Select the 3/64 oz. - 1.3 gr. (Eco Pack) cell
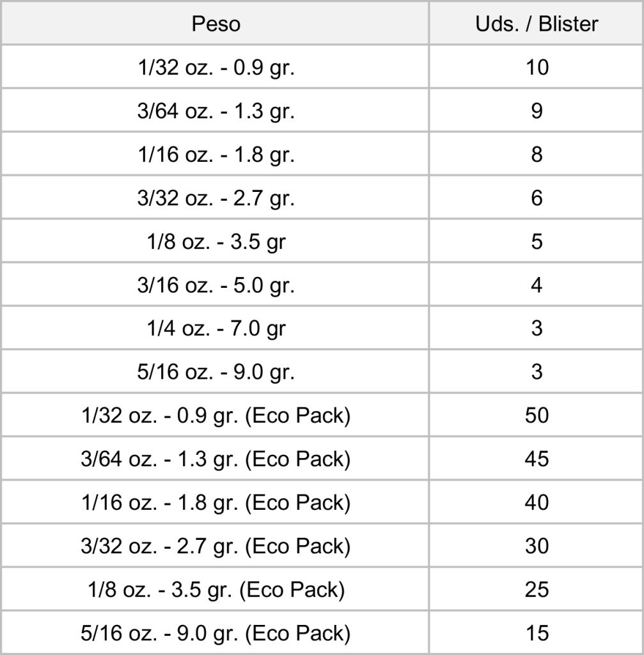 tap(216, 459)
